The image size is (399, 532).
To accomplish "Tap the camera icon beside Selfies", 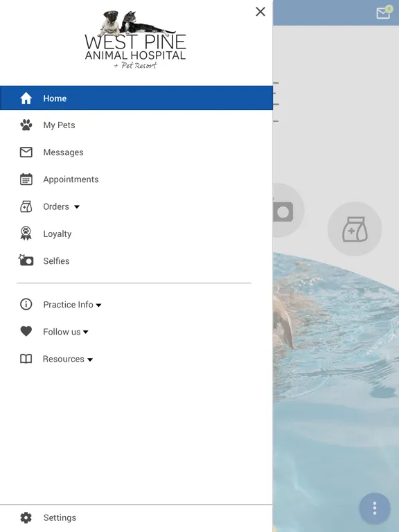I will pos(26,260).
